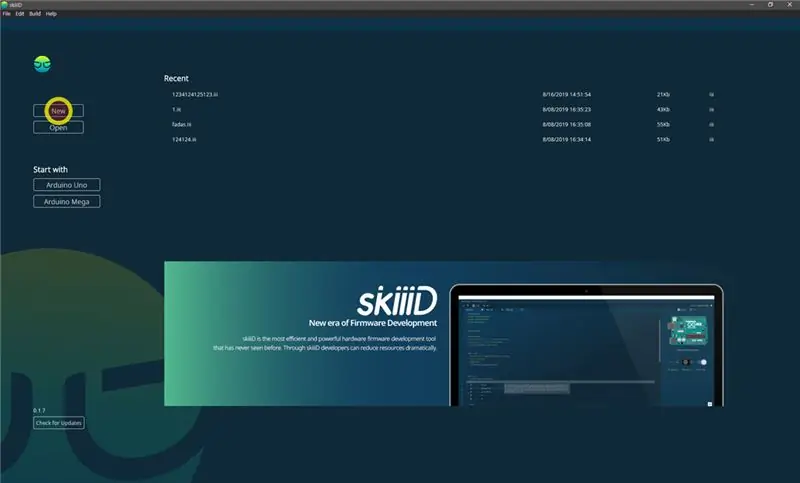
Task: Open the Build menu
Action: (35, 14)
